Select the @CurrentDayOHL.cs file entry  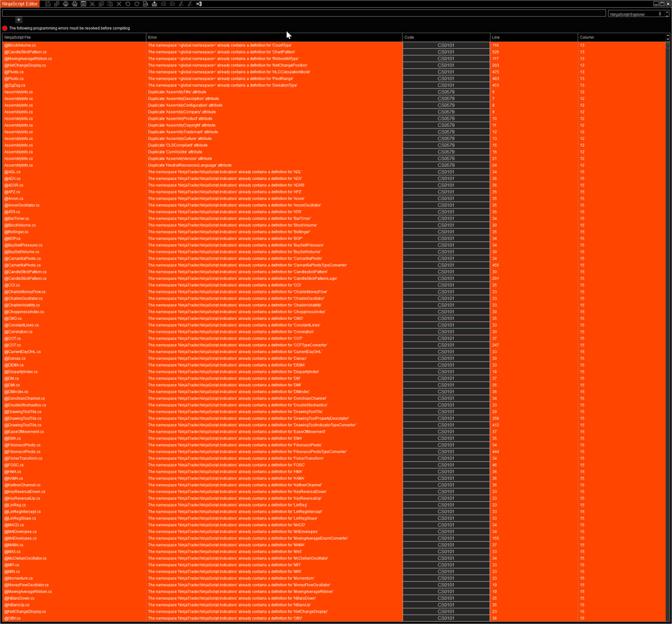click(x=22, y=352)
